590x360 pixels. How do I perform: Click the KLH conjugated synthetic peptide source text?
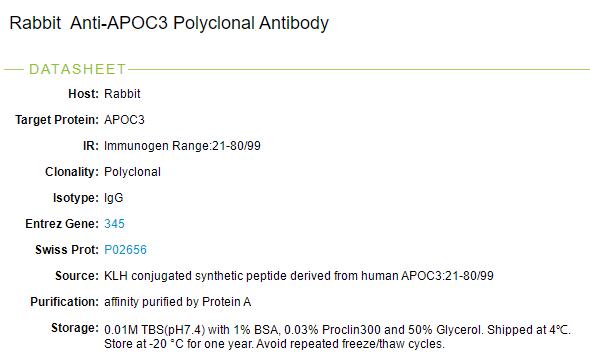pyautogui.click(x=299, y=276)
